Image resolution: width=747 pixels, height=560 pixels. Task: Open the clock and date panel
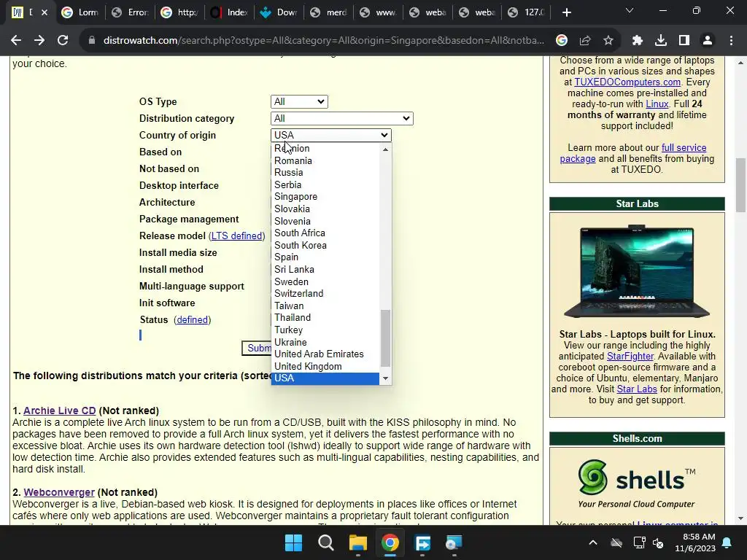tap(695, 542)
